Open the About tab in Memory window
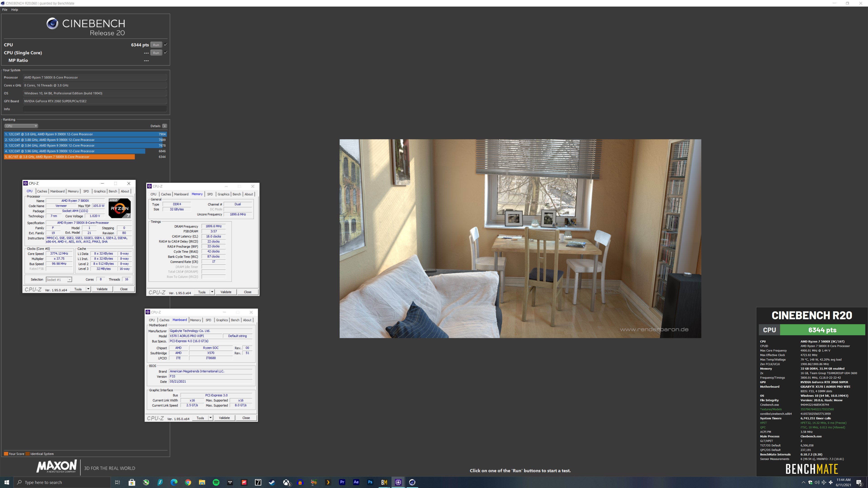 tap(249, 194)
